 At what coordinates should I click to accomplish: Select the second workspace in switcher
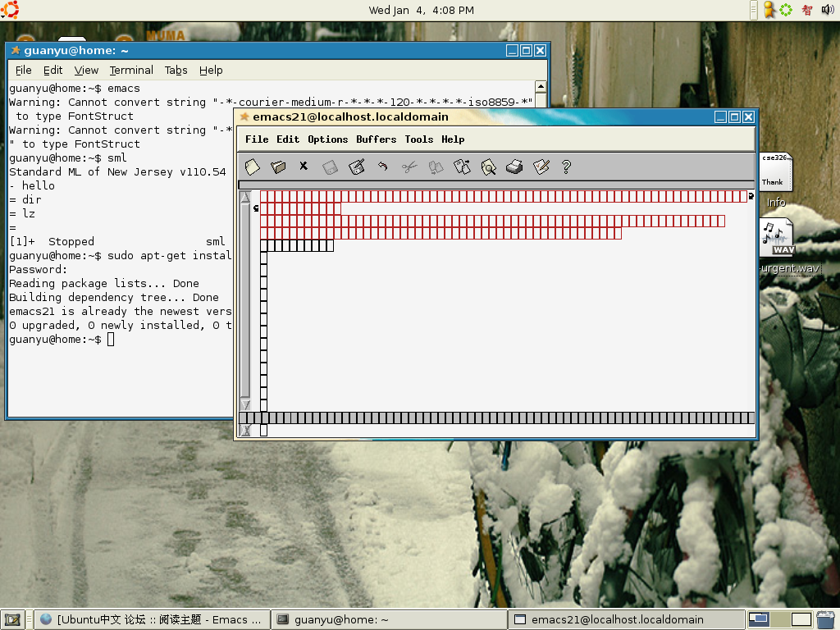click(780, 620)
